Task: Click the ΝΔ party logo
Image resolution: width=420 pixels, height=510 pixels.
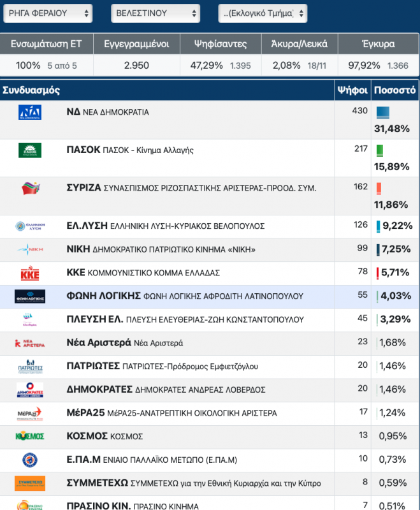Action: pyautogui.click(x=30, y=112)
